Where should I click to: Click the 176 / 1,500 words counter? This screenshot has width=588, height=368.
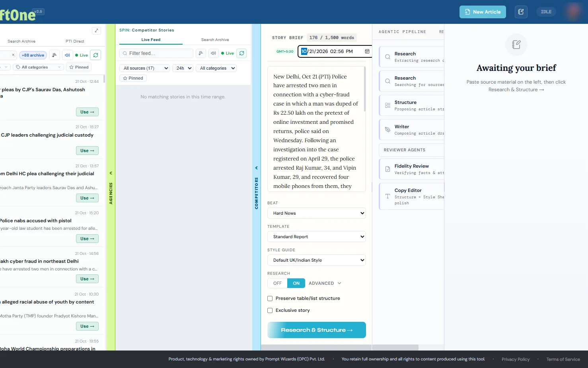pyautogui.click(x=332, y=38)
